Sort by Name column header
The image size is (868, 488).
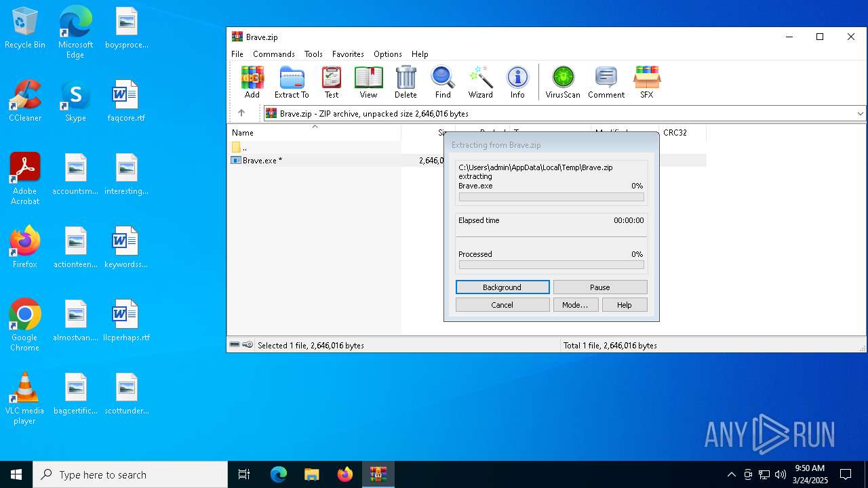pos(315,132)
